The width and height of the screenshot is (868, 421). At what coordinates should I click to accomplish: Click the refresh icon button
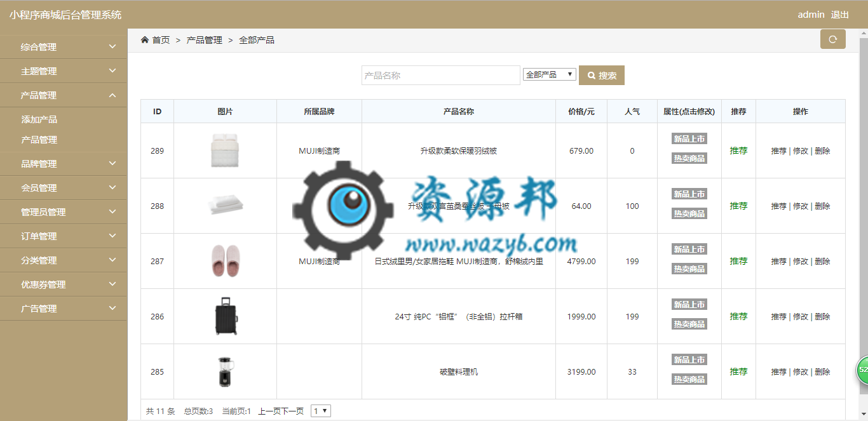(x=832, y=39)
